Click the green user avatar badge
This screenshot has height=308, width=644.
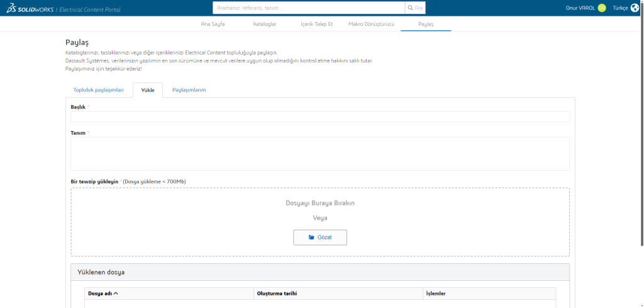602,8
